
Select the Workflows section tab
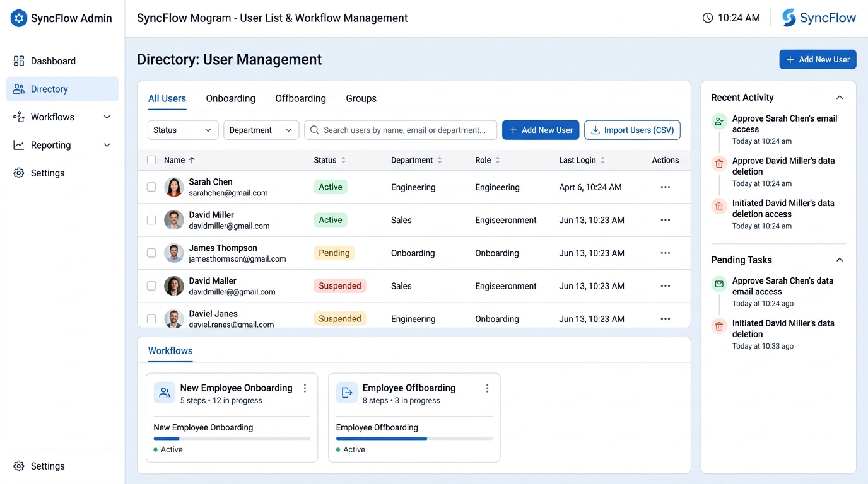click(170, 351)
